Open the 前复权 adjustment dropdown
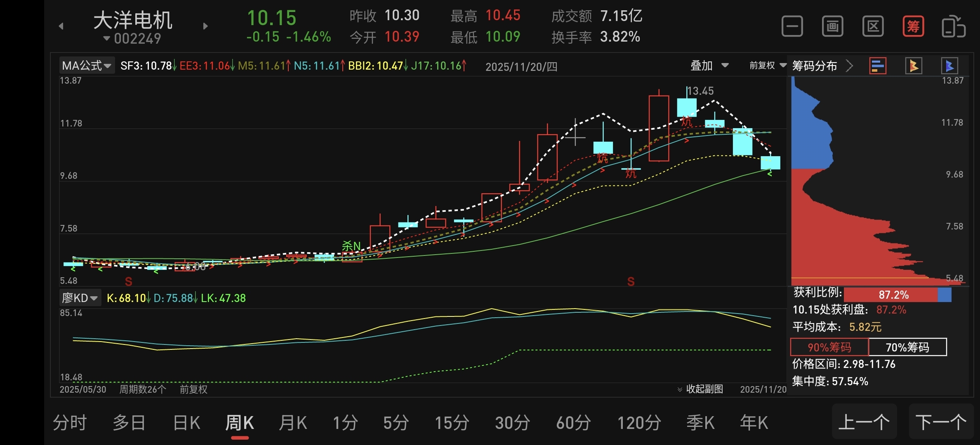 click(767, 66)
